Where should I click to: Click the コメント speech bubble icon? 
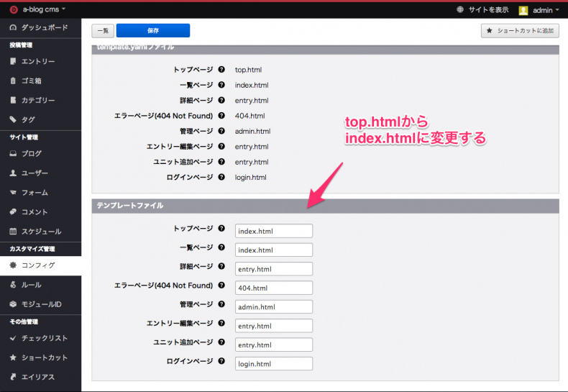click(x=13, y=212)
